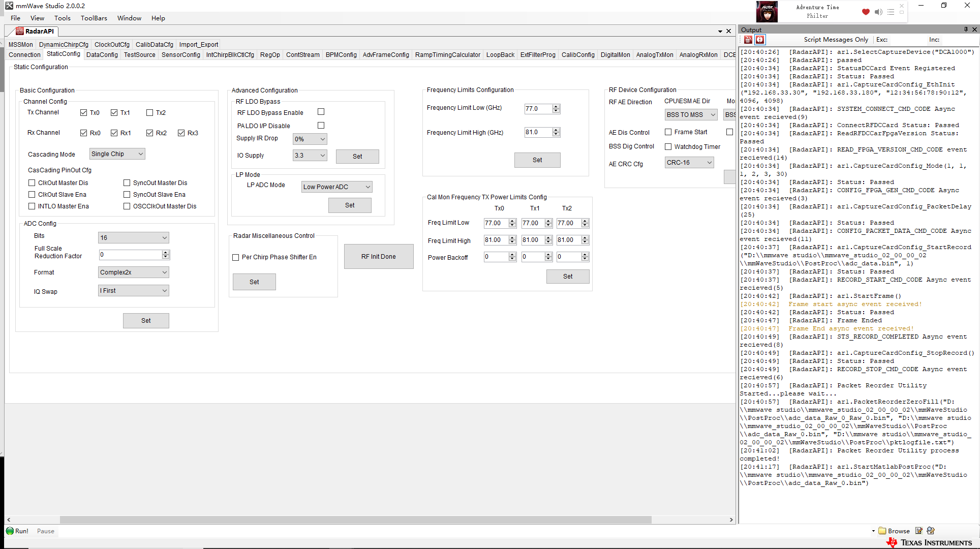Click the green Run! script icon
The width and height of the screenshot is (980, 549).
pos(10,531)
